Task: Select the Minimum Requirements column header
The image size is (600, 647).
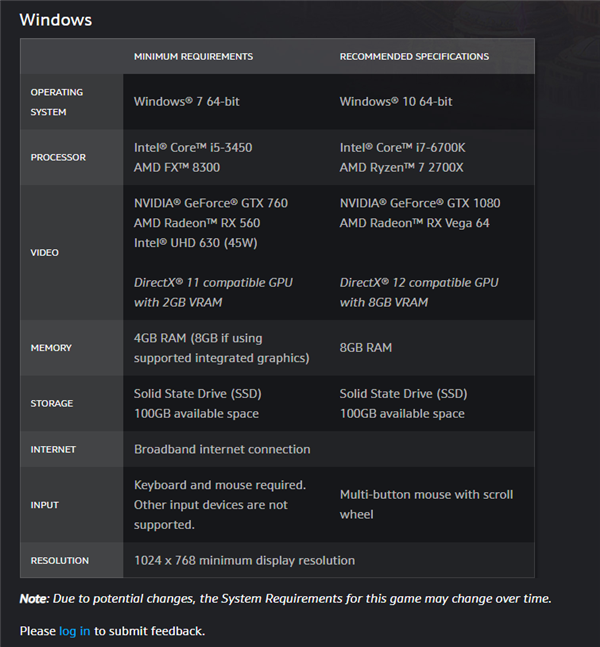Action: 193,57
